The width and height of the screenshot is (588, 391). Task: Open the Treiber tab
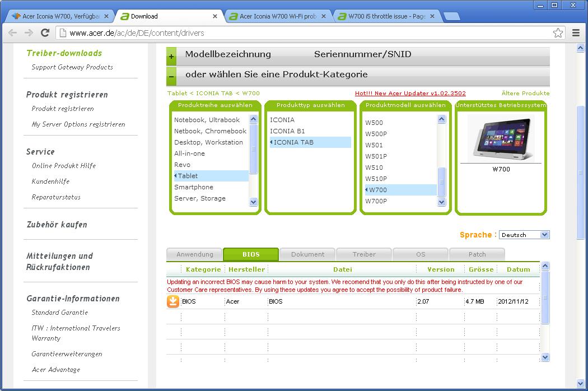pyautogui.click(x=364, y=254)
